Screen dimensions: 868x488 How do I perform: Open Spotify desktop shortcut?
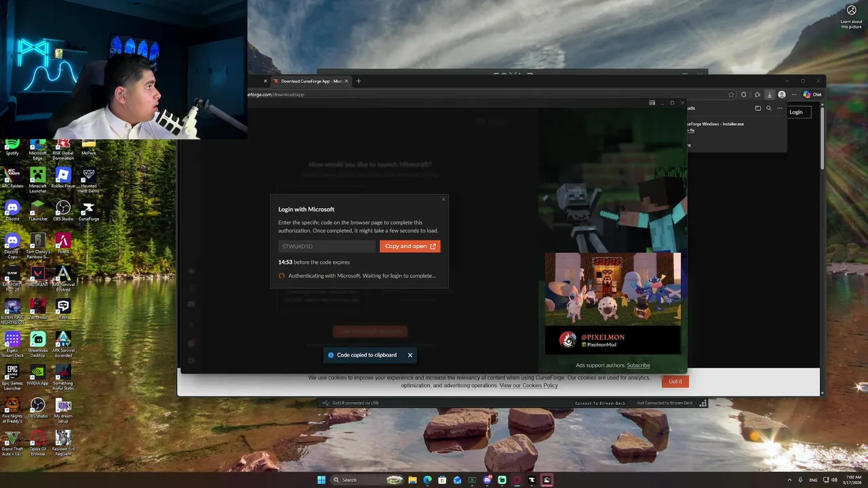tap(12, 148)
